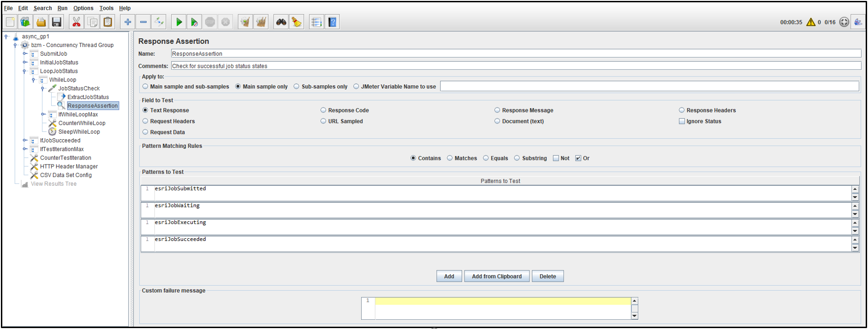Click the Cut scissors icon
The width and height of the screenshot is (868, 329).
76,22
